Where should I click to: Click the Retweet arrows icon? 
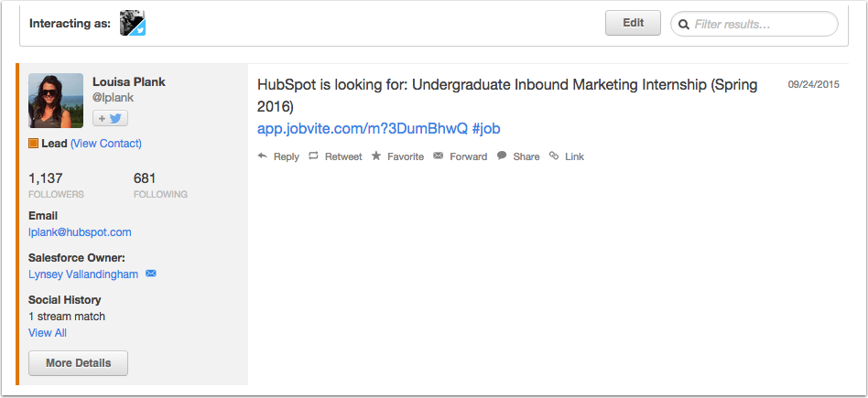(313, 156)
